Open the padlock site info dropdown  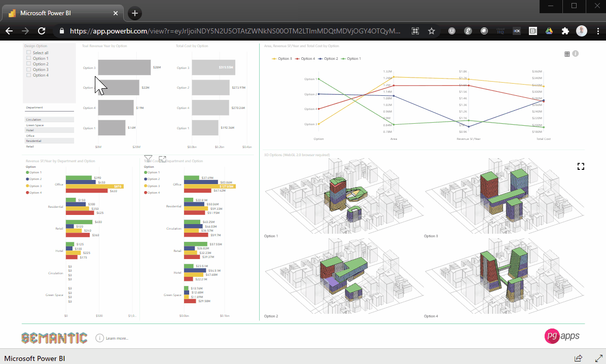click(x=61, y=30)
